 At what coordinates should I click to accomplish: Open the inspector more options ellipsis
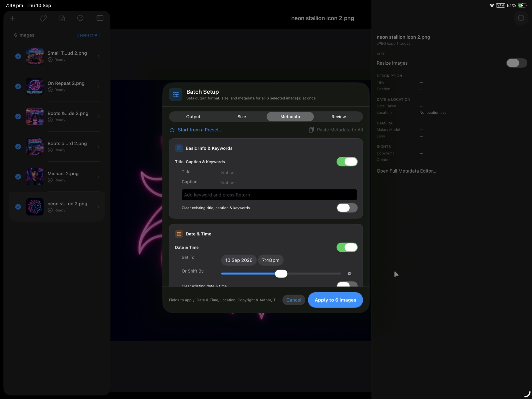521,18
